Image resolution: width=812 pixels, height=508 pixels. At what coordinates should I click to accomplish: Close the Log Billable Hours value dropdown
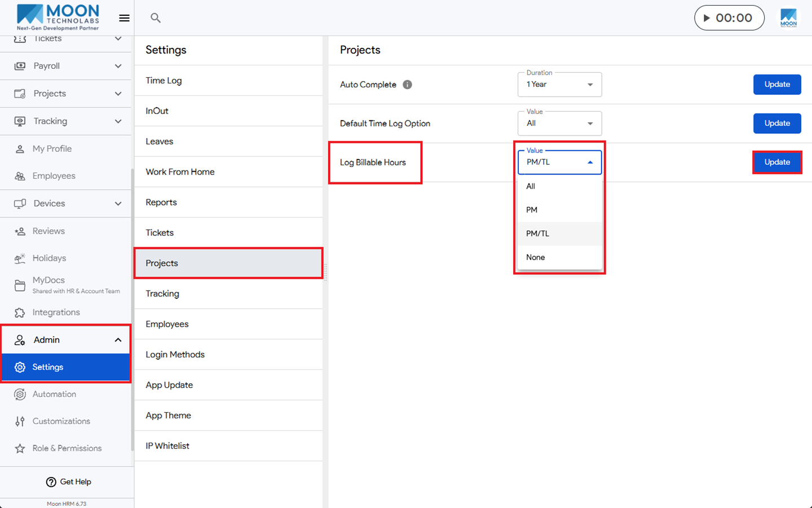tap(559, 163)
